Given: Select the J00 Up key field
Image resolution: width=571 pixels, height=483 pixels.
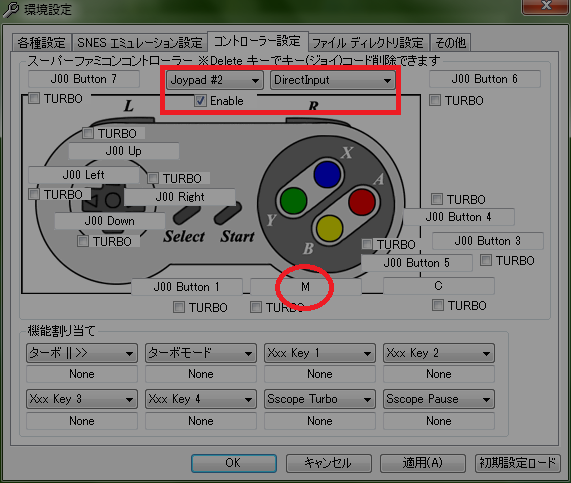Looking at the screenshot, I should coord(124,151).
